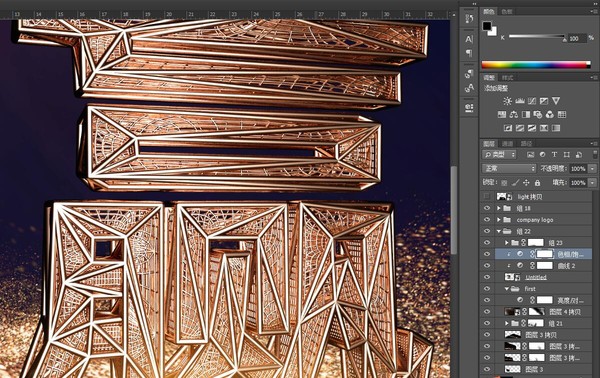Open the Character Styles panel icon

click(469, 88)
